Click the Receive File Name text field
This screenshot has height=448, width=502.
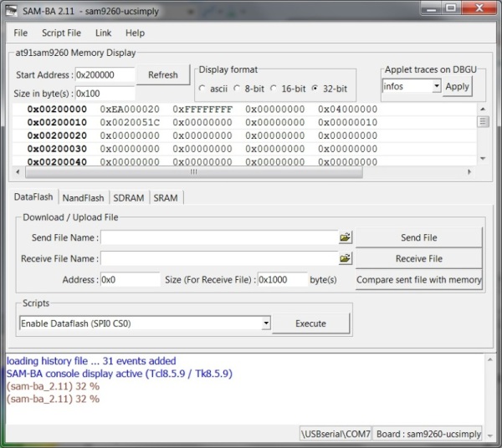click(x=219, y=258)
